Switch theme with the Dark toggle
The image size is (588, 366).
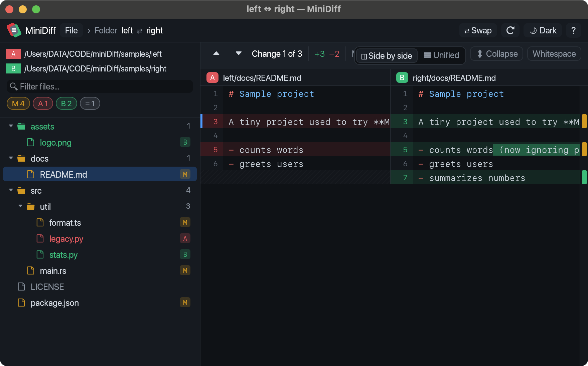pos(543,30)
